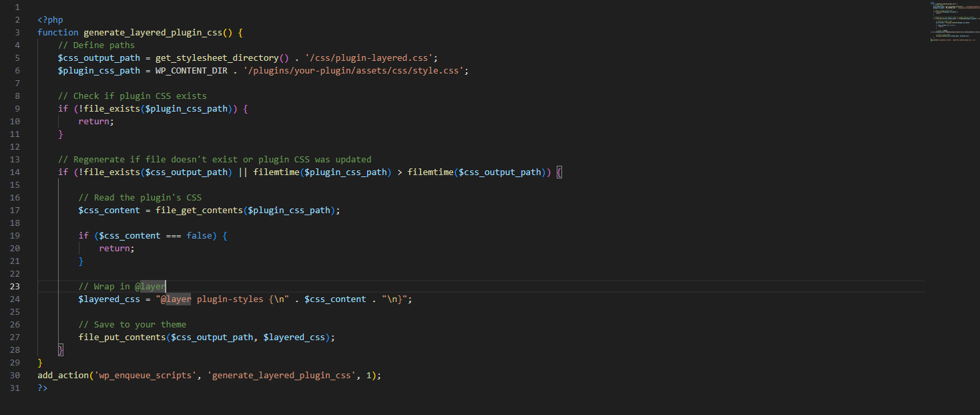Select the $css_output_path variable

(99, 57)
